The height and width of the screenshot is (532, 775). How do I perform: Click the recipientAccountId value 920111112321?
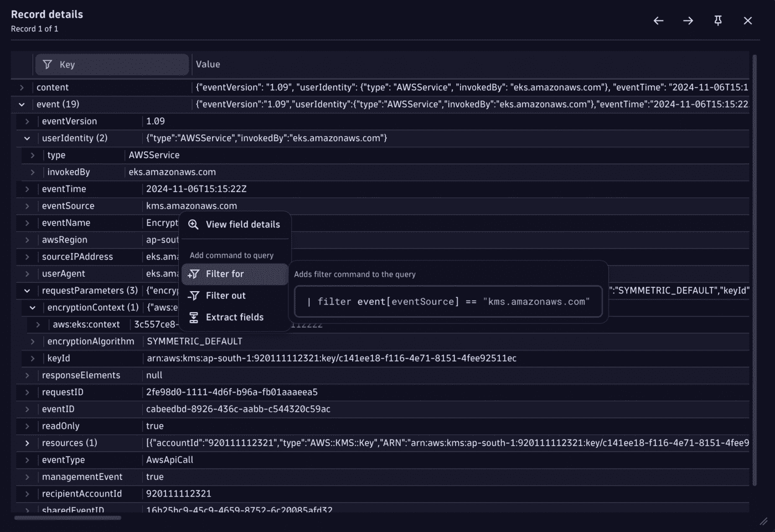pyautogui.click(x=179, y=494)
